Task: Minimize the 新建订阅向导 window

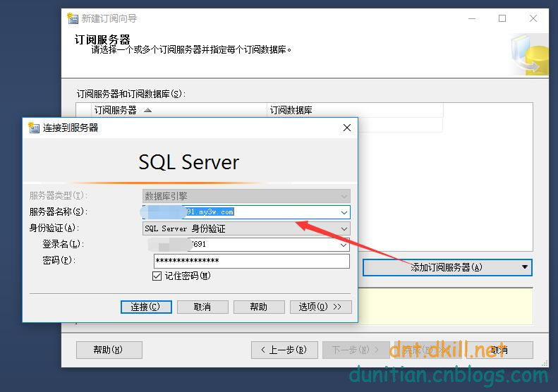Action: coord(472,18)
